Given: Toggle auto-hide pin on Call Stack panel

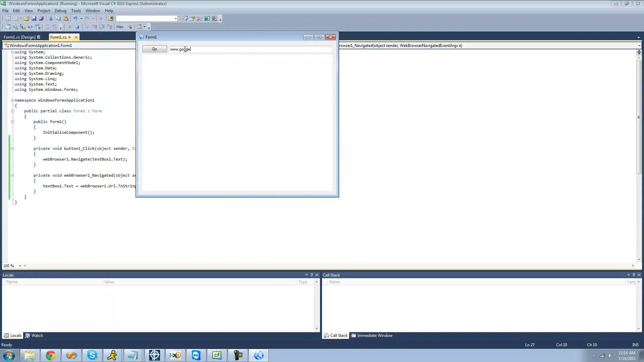Looking at the screenshot, I should 634,275.
